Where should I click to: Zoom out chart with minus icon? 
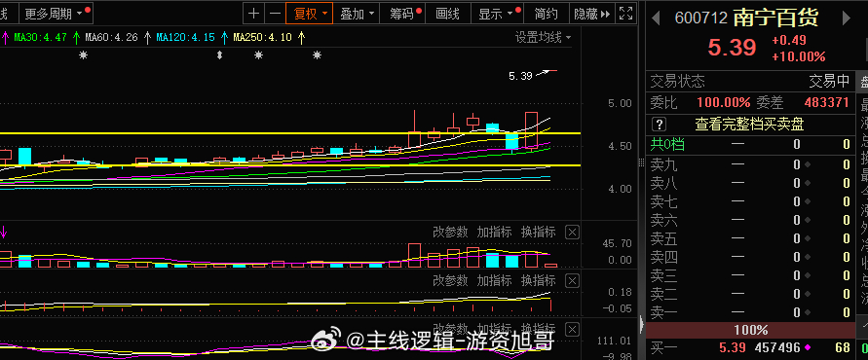coord(275,14)
